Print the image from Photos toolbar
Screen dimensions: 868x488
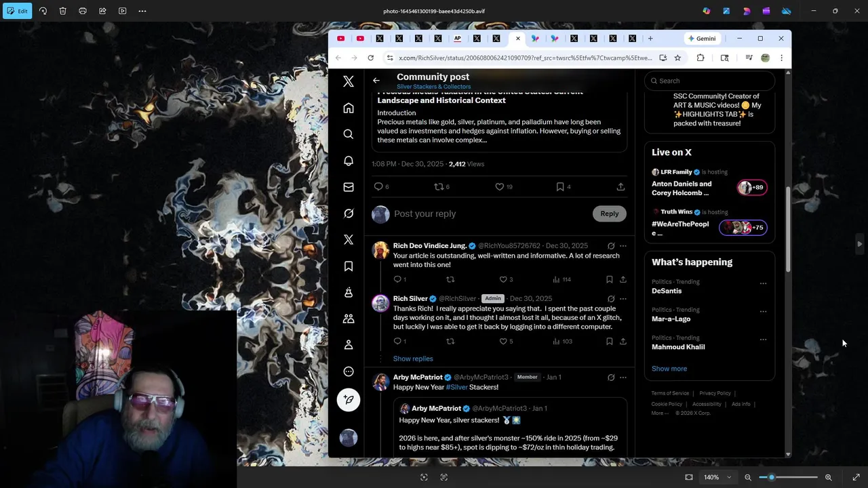(x=83, y=11)
